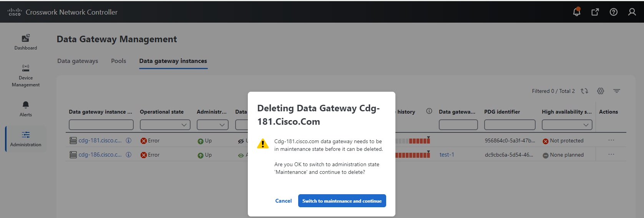The height and width of the screenshot is (218, 644).
Task: Click Switch to maintenance and continue
Action: pos(342,201)
